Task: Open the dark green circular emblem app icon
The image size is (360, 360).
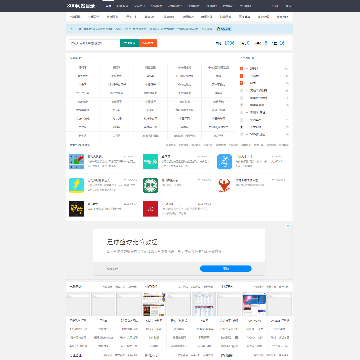Action: pyautogui.click(x=150, y=185)
